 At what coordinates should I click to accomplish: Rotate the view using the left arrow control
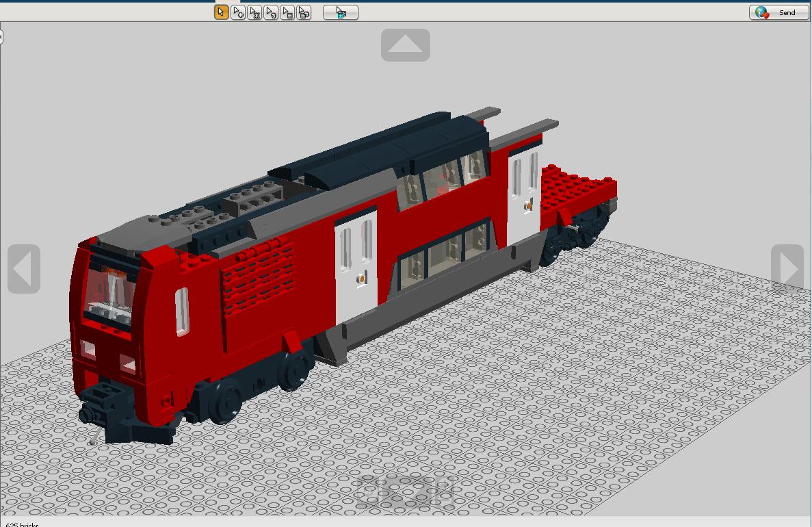pos(24,269)
